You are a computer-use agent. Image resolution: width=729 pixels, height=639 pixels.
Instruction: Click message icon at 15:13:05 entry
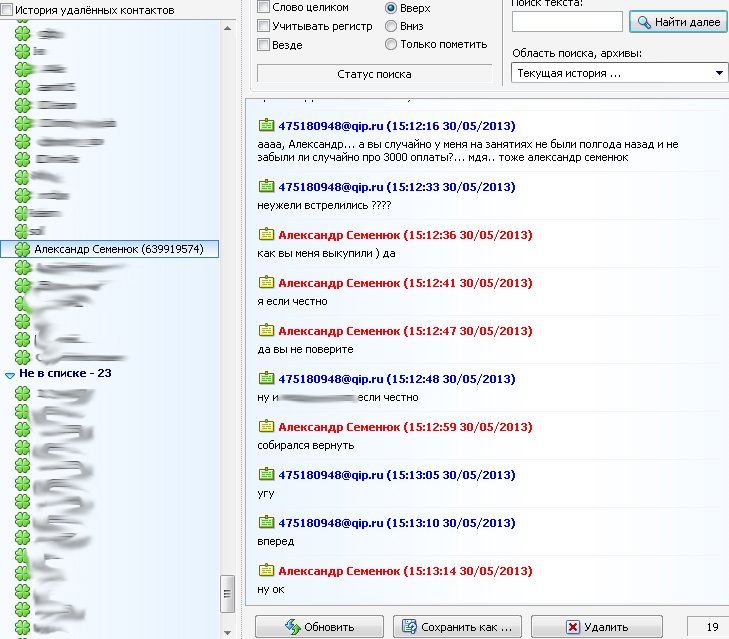[x=266, y=474]
